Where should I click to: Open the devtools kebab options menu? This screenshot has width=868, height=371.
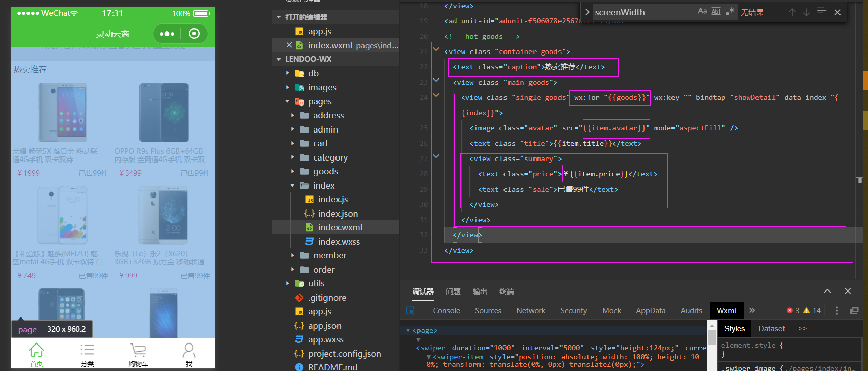[837, 311]
